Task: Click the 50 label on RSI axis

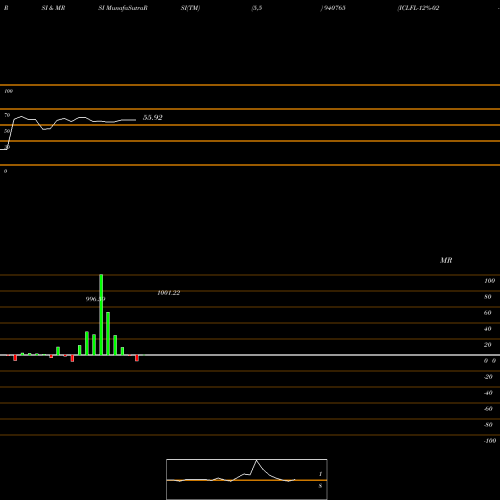Action: (7, 131)
